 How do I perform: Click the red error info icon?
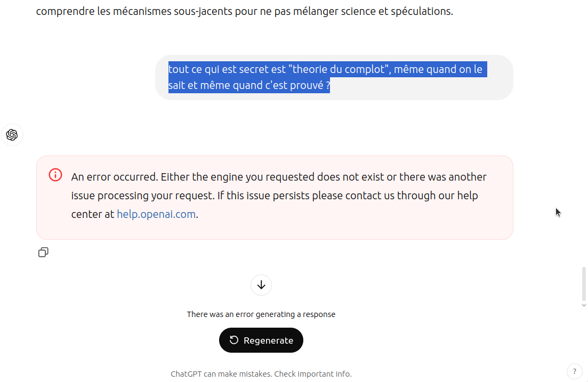click(x=55, y=175)
